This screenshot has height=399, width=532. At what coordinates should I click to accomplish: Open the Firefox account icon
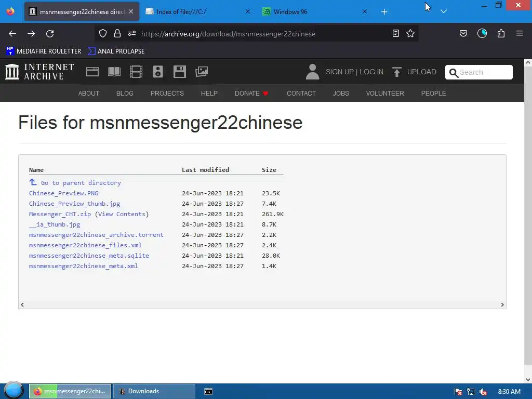(482, 34)
